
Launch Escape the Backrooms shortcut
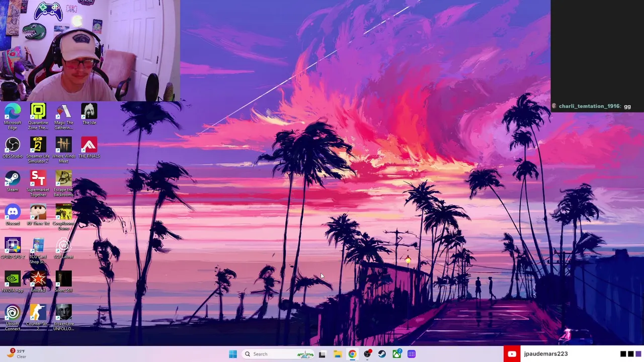(63, 184)
